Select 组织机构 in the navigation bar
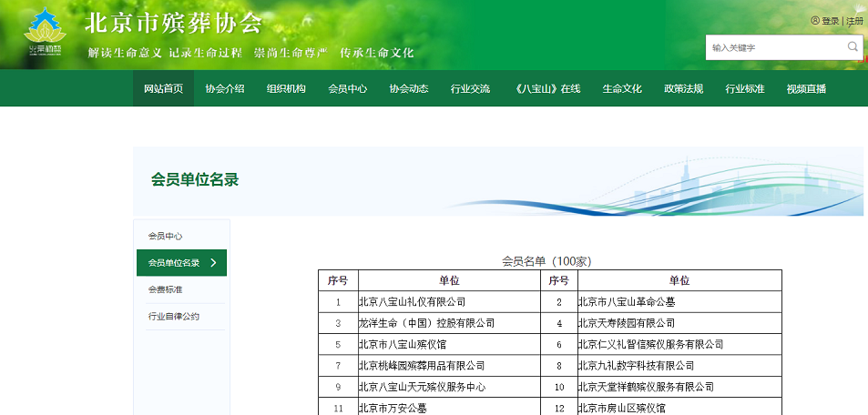This screenshot has height=415, width=868. click(286, 88)
